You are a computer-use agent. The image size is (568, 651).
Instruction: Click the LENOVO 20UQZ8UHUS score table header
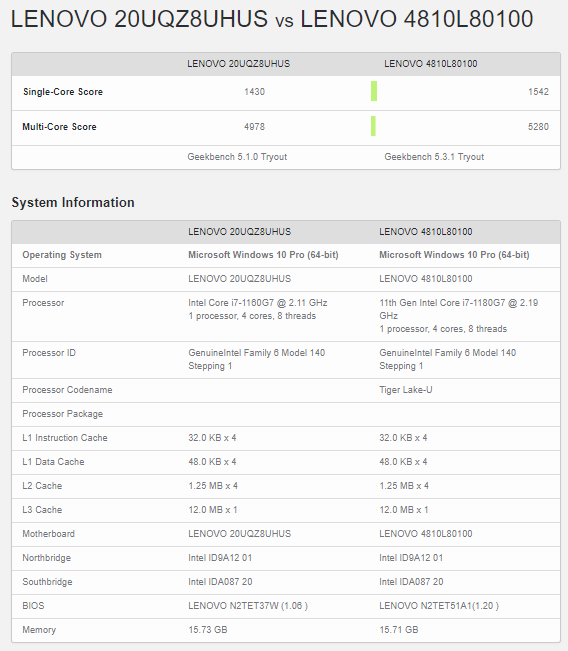coord(238,64)
